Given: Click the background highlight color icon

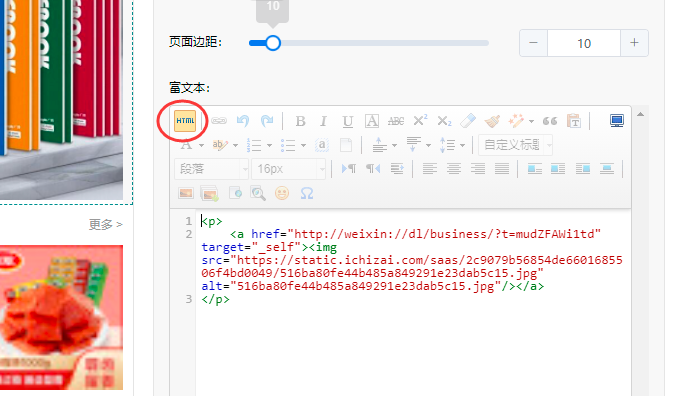Looking at the screenshot, I should (x=219, y=145).
